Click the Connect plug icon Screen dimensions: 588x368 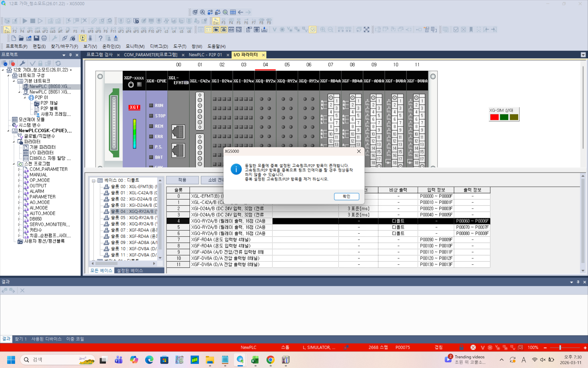[65, 38]
